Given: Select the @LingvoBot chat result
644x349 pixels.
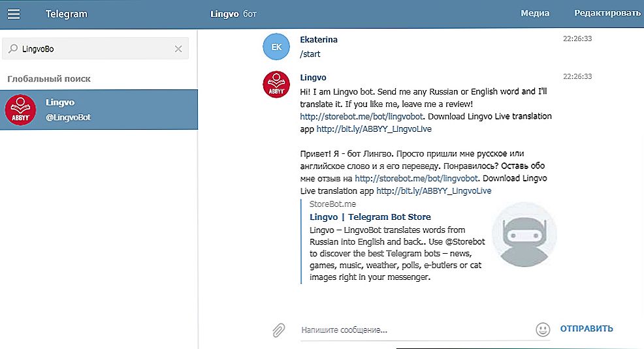Looking at the screenshot, I should tap(99, 110).
